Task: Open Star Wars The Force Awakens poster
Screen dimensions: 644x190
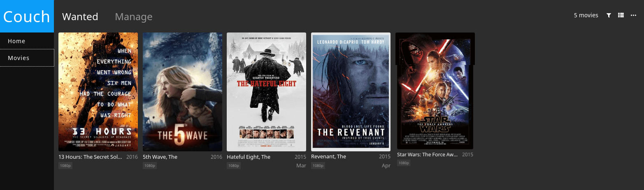Action: pos(435,91)
